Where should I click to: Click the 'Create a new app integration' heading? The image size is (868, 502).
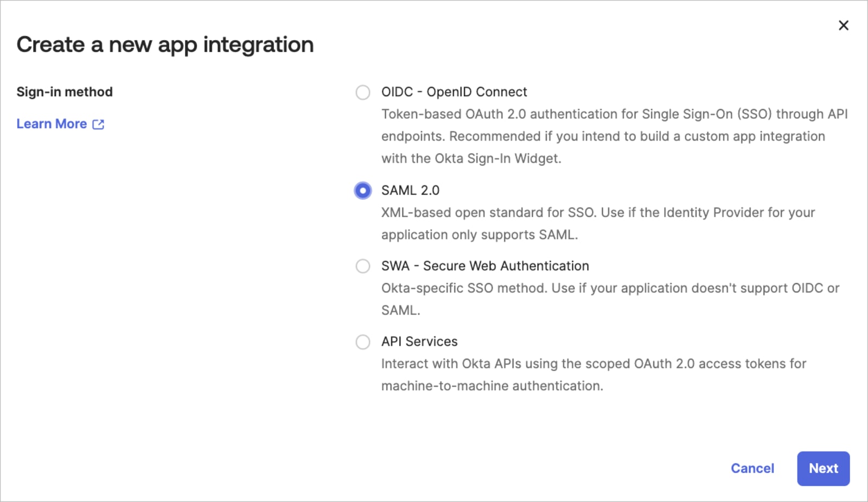[x=165, y=45]
